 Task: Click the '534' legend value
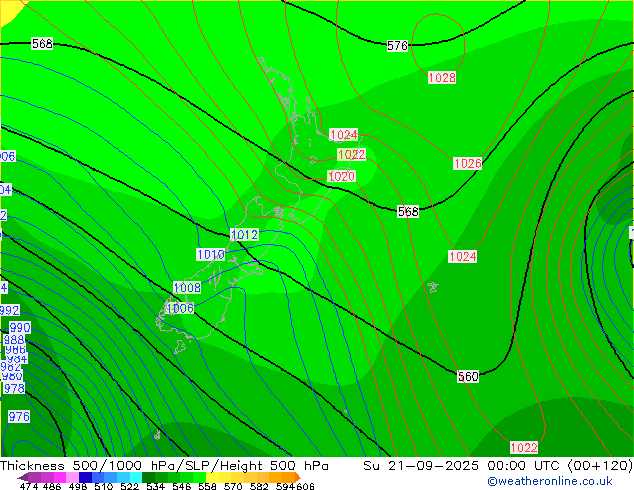click(155, 486)
